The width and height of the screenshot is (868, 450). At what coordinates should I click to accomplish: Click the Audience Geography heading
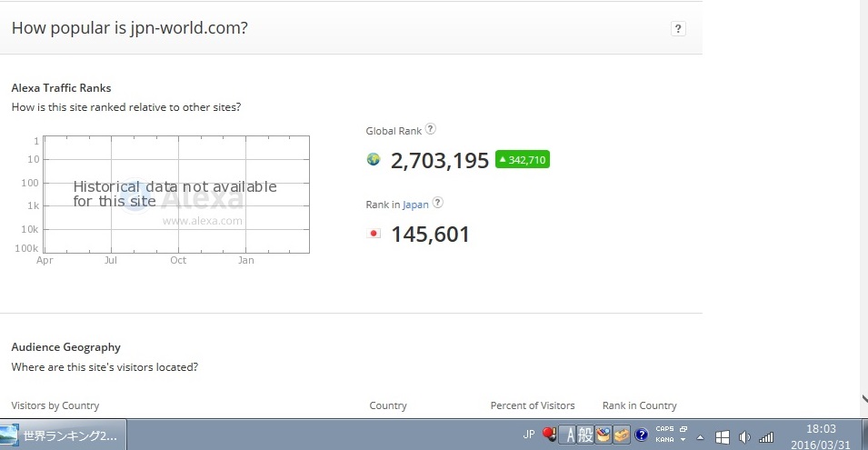[x=65, y=347]
